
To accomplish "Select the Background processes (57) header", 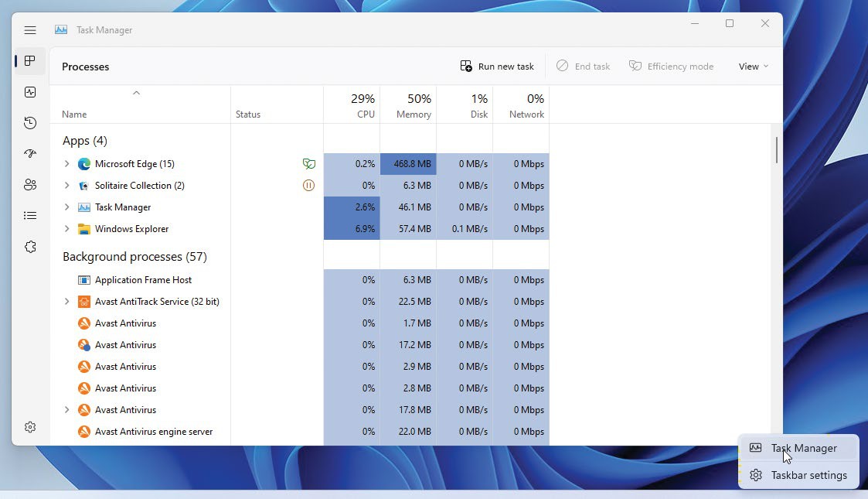I will [x=134, y=256].
